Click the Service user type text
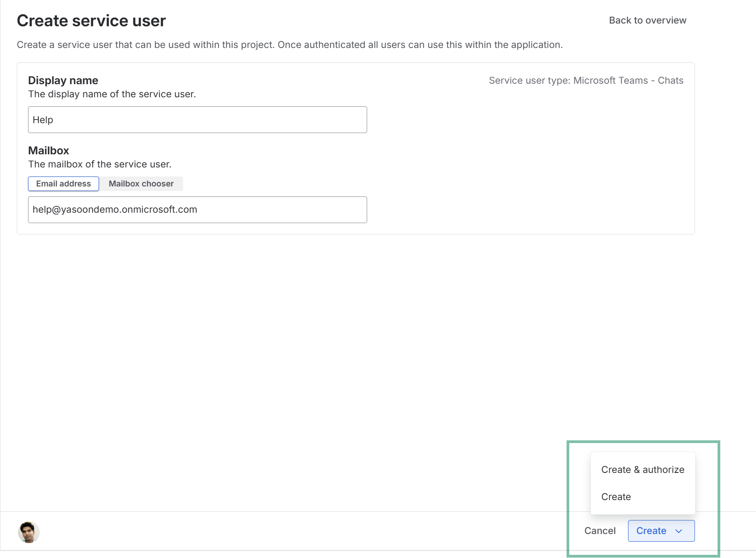Screen dimensions: 756x558 (x=586, y=81)
